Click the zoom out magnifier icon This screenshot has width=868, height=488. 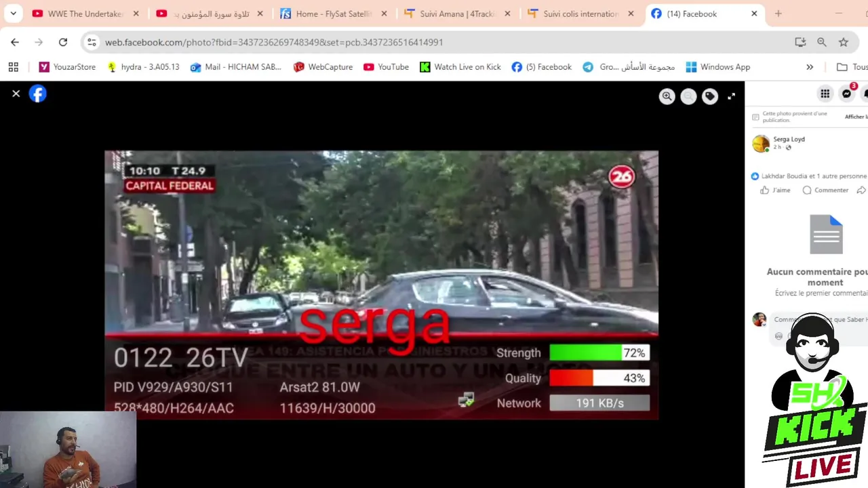[x=688, y=97]
